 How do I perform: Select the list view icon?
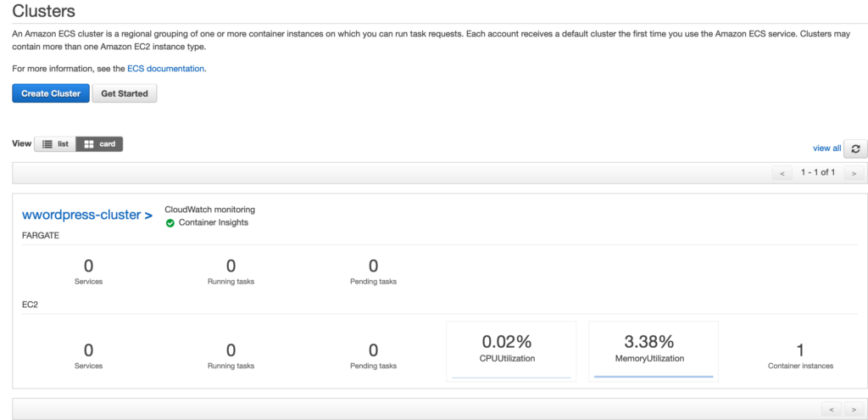tap(47, 144)
